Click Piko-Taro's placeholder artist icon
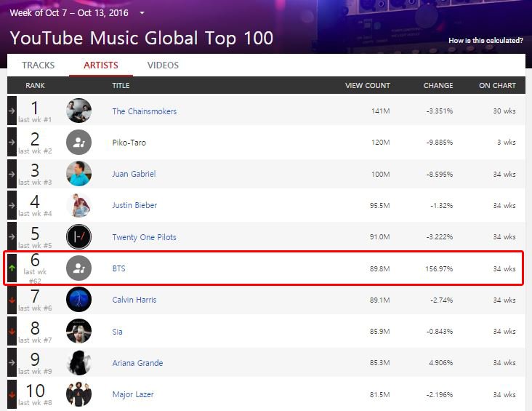This screenshot has width=532, height=411. [78, 143]
